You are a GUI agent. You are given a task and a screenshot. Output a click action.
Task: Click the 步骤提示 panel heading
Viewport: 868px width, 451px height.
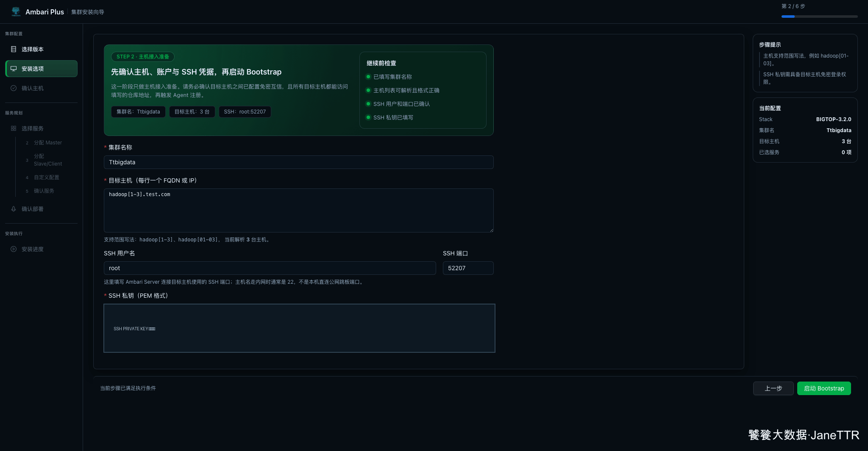770,45
